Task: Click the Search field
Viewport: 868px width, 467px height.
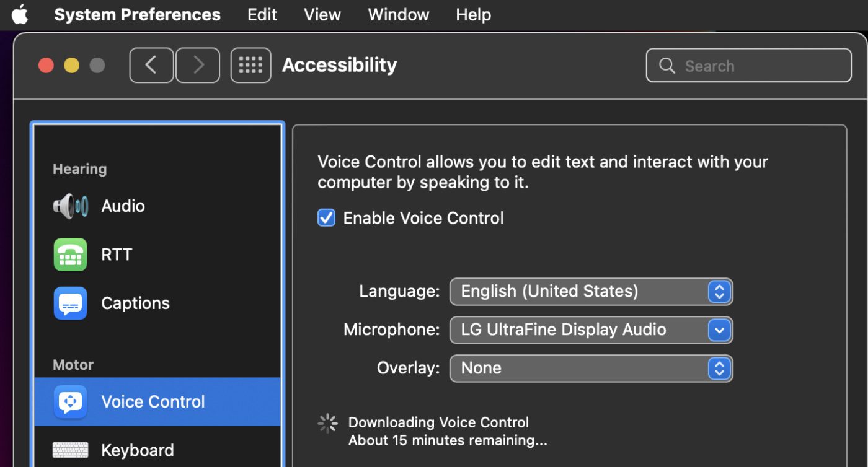Action: (756, 66)
